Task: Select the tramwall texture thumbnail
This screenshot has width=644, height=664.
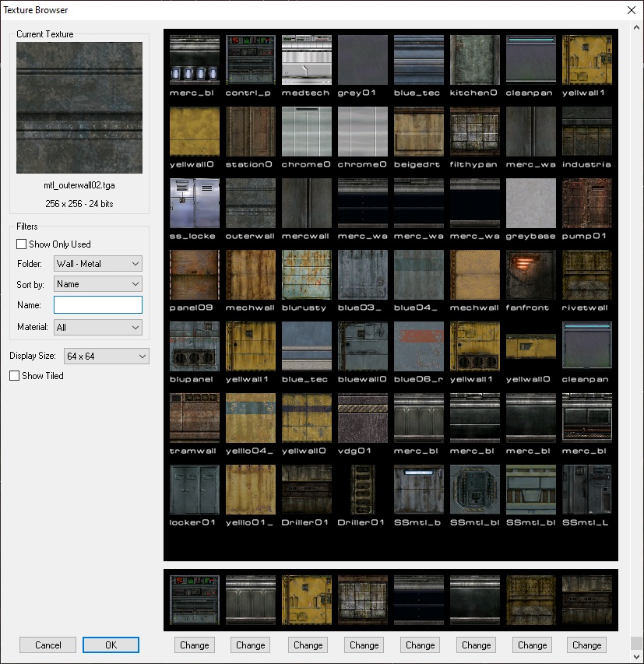Action: (x=195, y=418)
